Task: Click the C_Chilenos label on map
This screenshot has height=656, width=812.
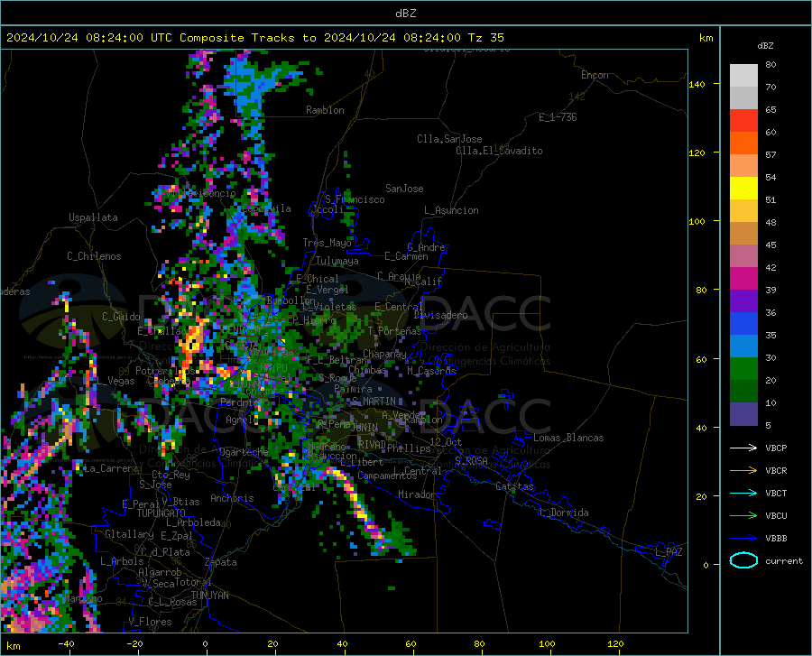Action: [x=94, y=256]
